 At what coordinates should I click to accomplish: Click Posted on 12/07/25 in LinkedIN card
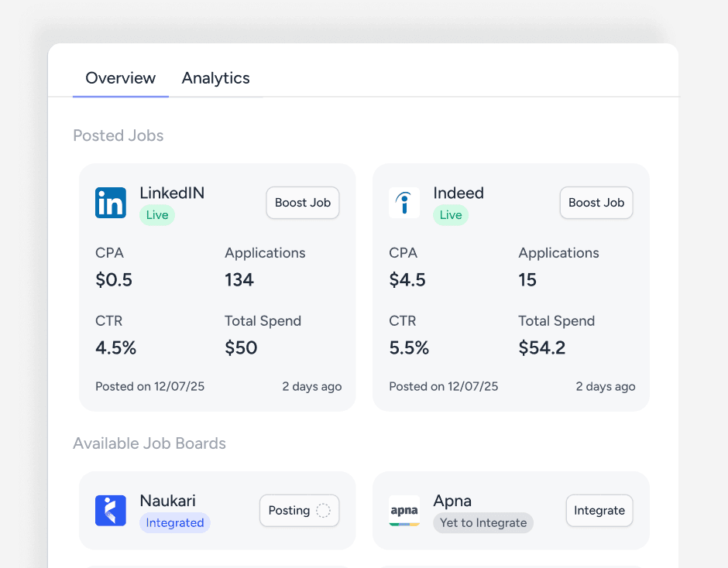pyautogui.click(x=150, y=387)
